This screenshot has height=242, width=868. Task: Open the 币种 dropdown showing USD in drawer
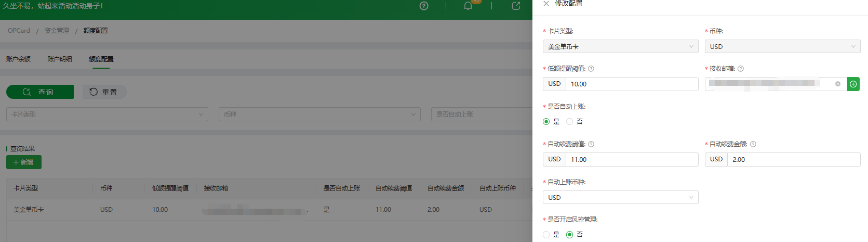782,46
